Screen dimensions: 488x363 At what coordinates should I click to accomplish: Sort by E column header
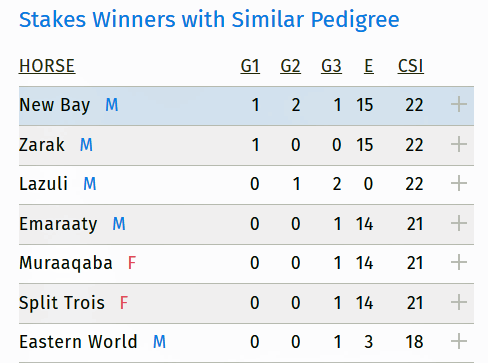click(368, 66)
